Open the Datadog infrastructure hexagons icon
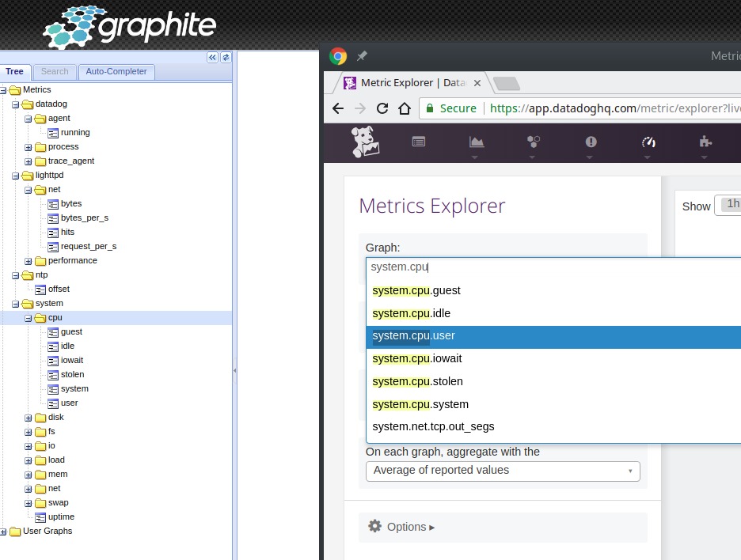The height and width of the screenshot is (560, 741). (534, 142)
